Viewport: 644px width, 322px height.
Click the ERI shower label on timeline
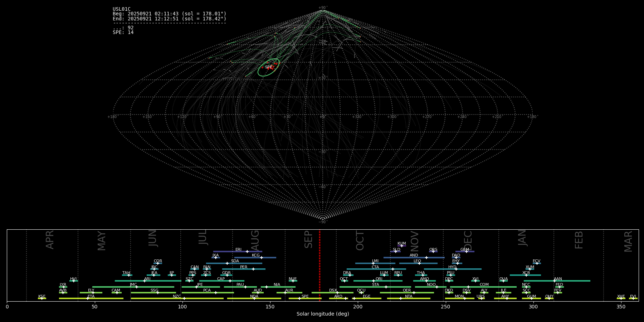[238, 250]
